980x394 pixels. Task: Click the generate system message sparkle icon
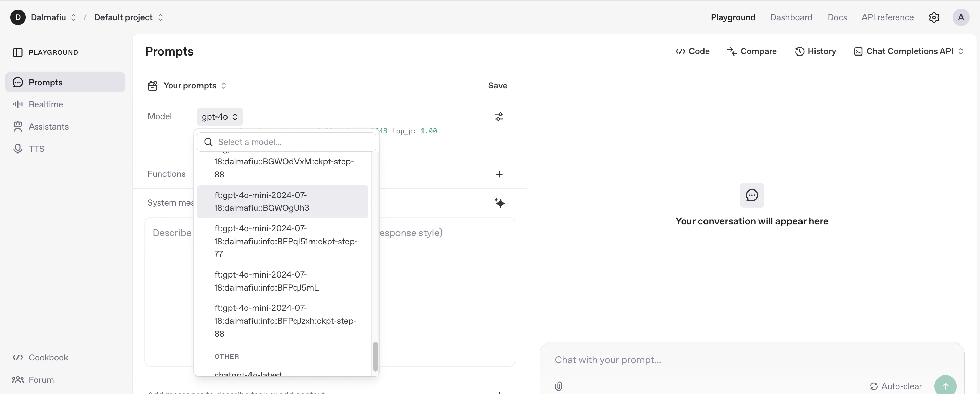click(499, 203)
